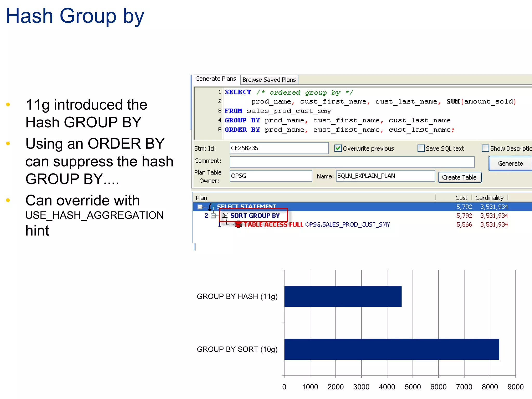Image resolution: width=532 pixels, height=399 pixels.
Task: Click the Hash Group by slide title
Action: [75, 16]
